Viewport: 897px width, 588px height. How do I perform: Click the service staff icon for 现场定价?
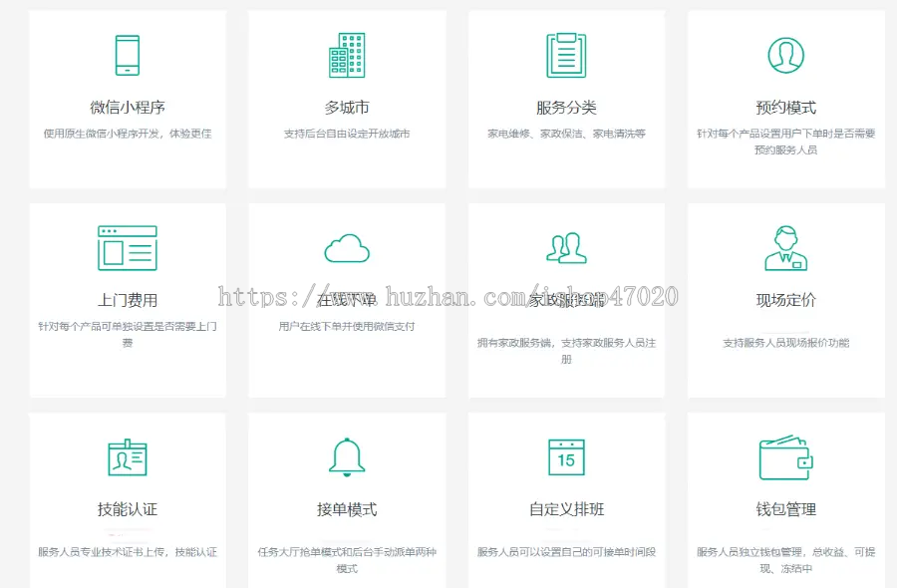click(x=786, y=248)
